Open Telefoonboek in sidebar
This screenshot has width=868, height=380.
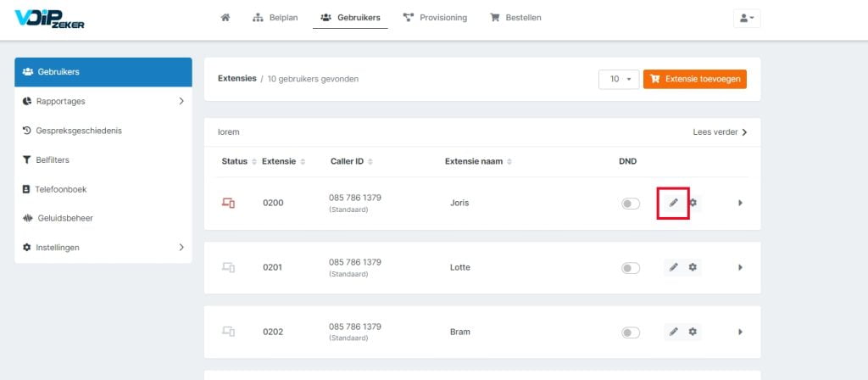pyautogui.click(x=103, y=189)
